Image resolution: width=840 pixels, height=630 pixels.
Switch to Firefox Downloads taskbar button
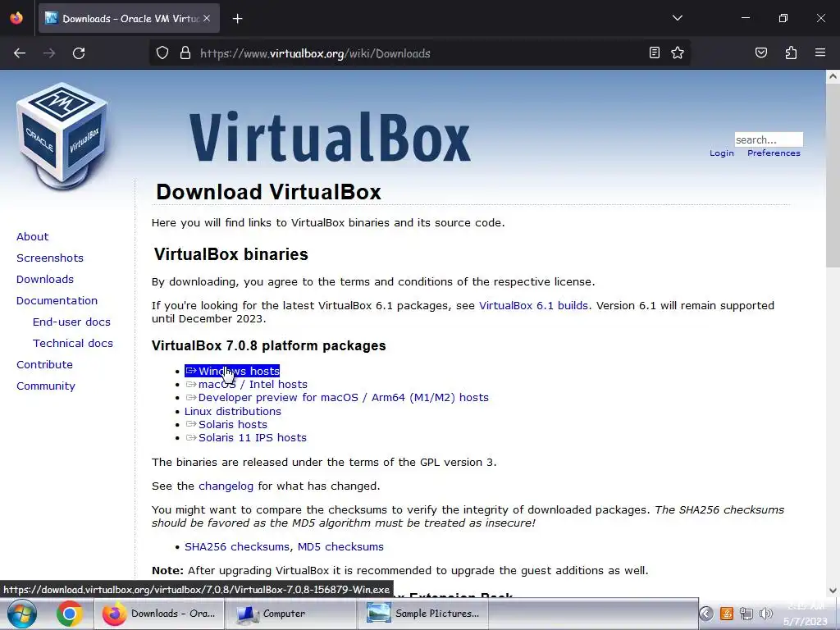click(x=158, y=614)
